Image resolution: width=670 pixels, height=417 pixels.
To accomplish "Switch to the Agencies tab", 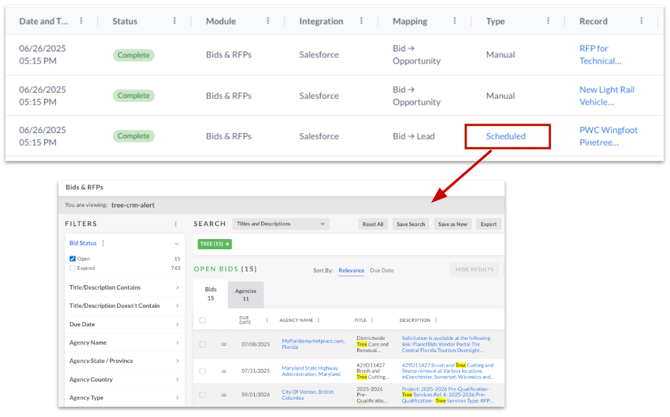I will pos(246,295).
